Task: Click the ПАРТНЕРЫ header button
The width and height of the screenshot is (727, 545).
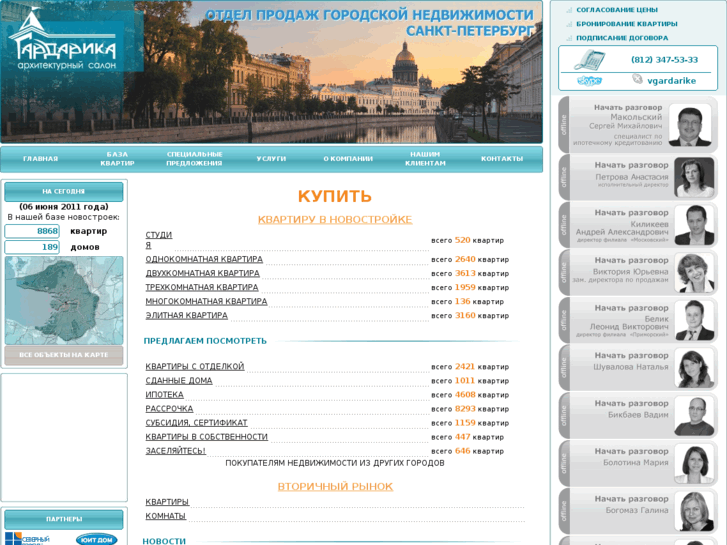Action: click(64, 519)
